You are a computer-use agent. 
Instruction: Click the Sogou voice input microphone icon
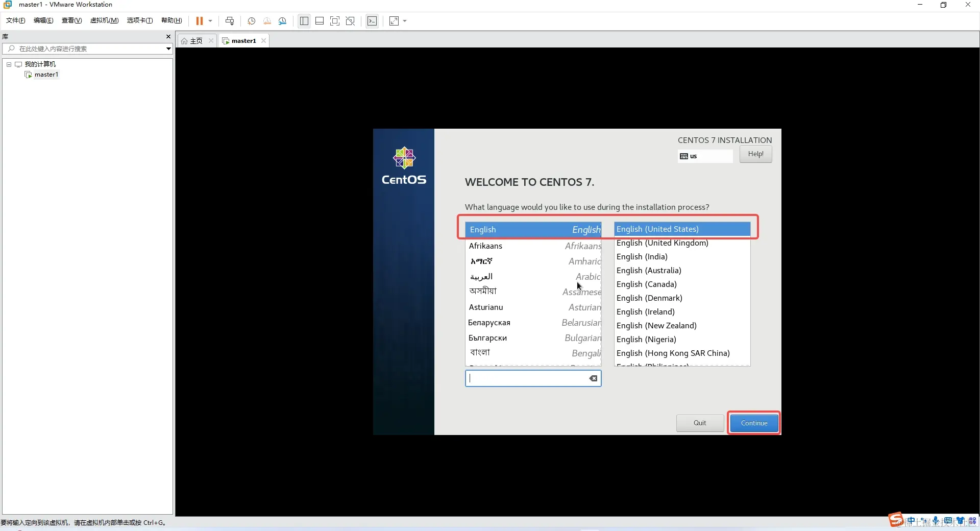pyautogui.click(x=936, y=521)
